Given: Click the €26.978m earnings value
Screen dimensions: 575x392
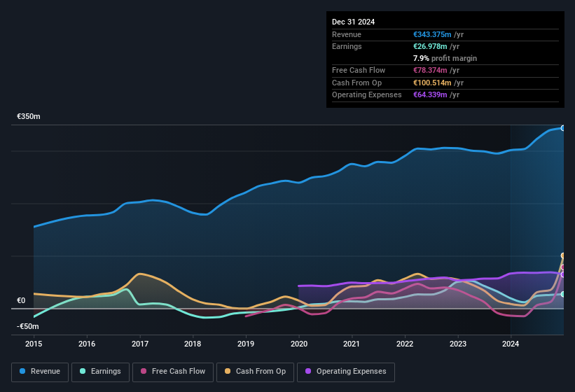Looking at the screenshot, I should (430, 46).
